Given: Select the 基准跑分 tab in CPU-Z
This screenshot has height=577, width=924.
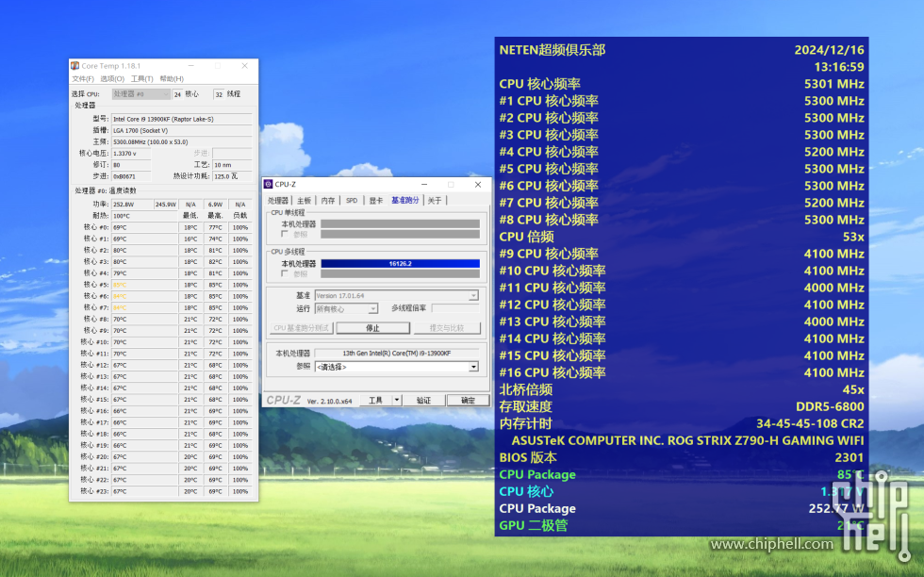Looking at the screenshot, I should (404, 201).
